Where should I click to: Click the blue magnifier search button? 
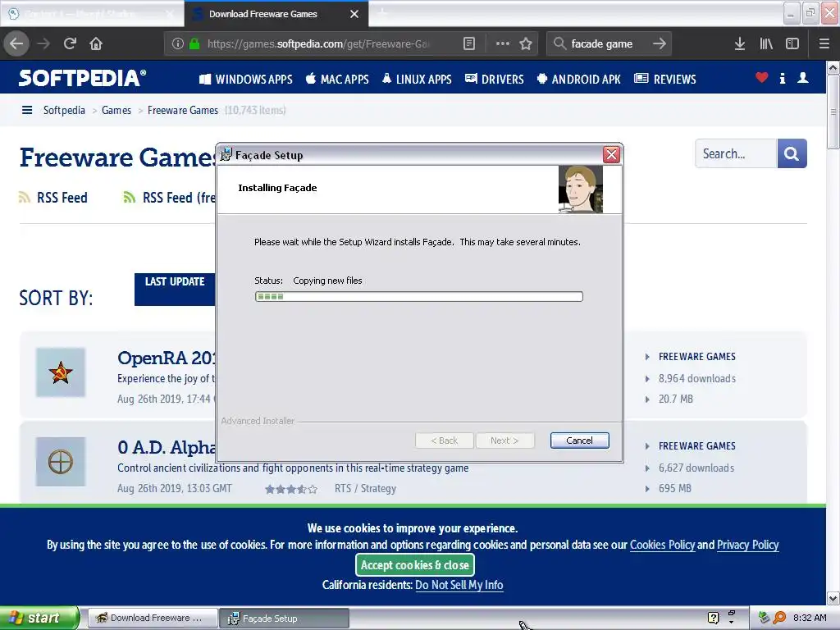tap(792, 153)
